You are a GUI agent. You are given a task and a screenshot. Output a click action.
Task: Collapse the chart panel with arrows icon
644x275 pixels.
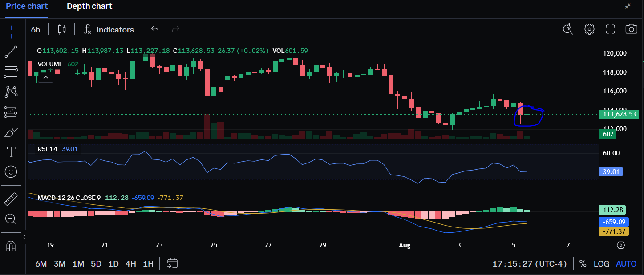coord(628,6)
